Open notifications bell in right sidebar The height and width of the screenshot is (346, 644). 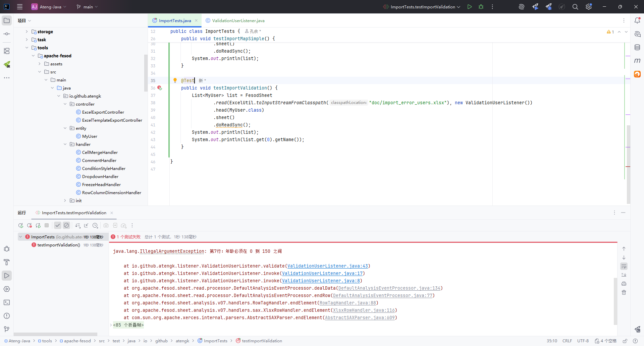click(637, 20)
